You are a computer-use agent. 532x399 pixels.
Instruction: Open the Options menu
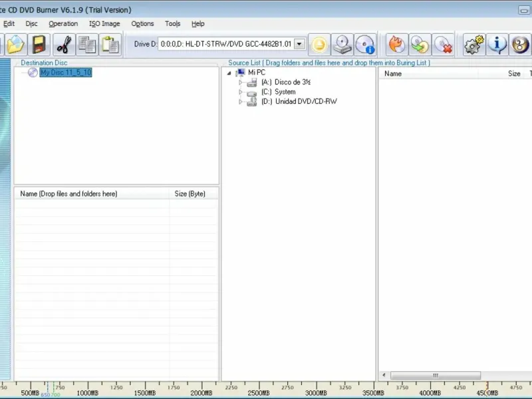(142, 24)
